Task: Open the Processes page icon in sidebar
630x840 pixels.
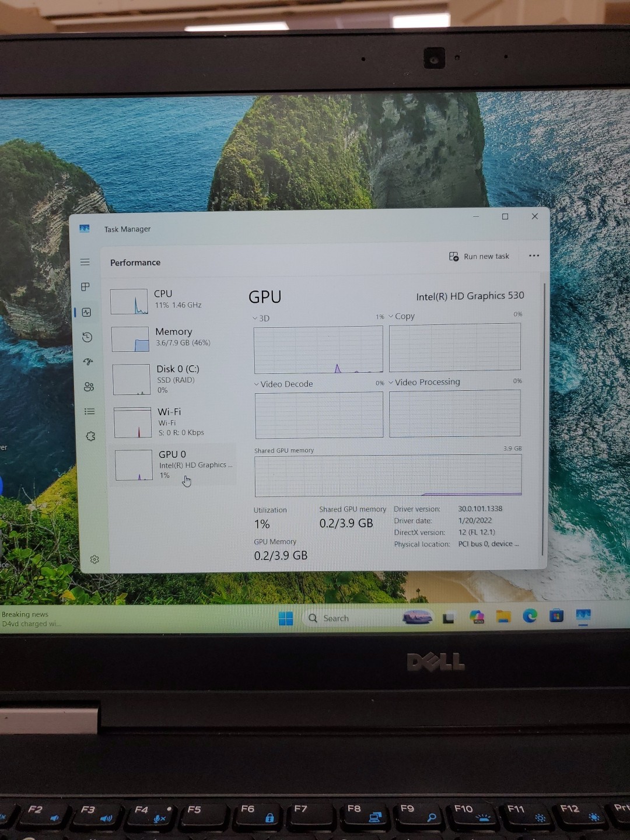Action: click(x=85, y=286)
